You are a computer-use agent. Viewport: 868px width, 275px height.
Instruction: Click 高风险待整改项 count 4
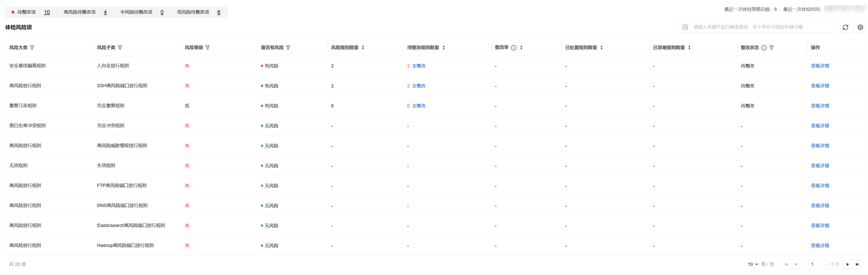point(105,12)
